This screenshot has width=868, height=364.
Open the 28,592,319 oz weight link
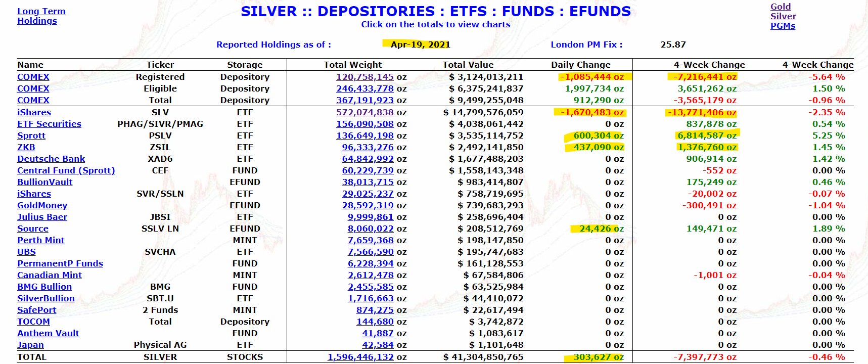(x=368, y=205)
